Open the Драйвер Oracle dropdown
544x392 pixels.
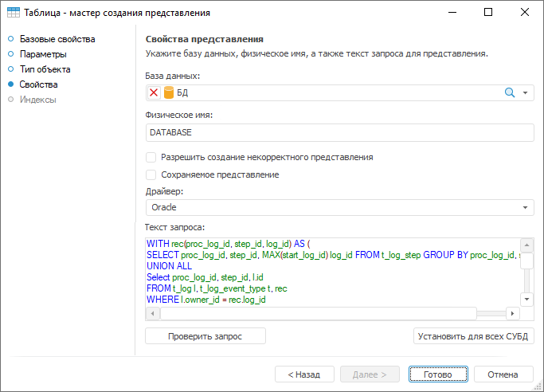coord(526,207)
